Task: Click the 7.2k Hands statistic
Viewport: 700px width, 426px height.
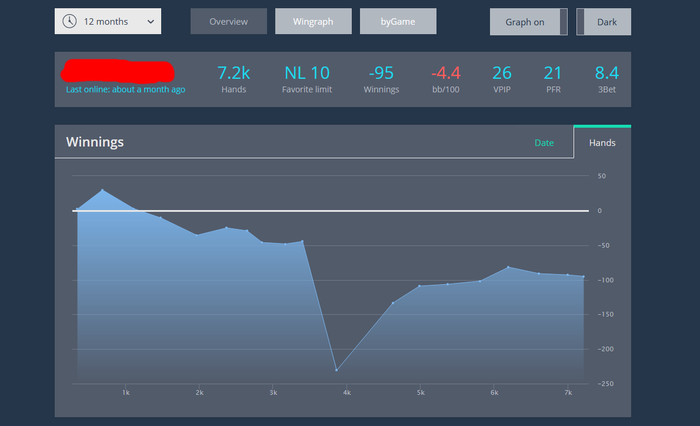Action: (x=233, y=79)
